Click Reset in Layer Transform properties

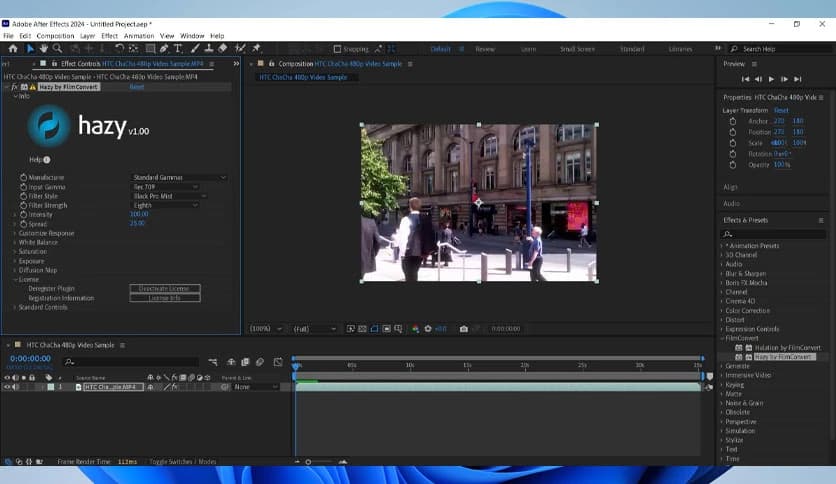781,110
